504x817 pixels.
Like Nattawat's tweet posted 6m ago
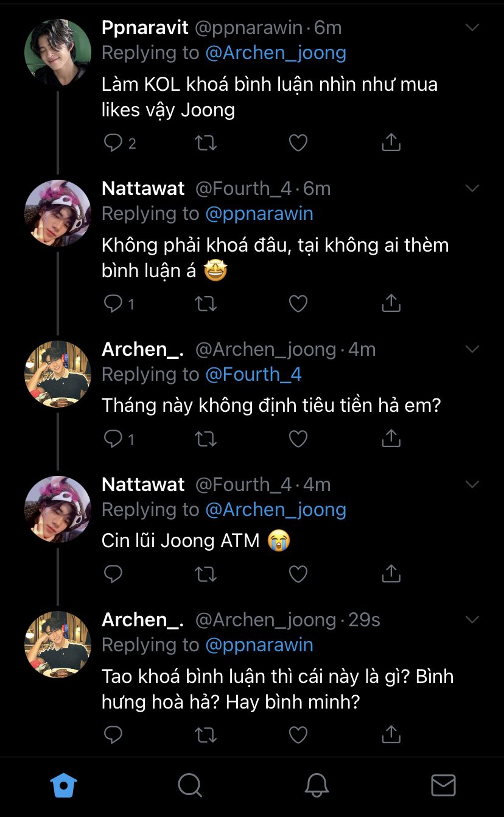(298, 303)
